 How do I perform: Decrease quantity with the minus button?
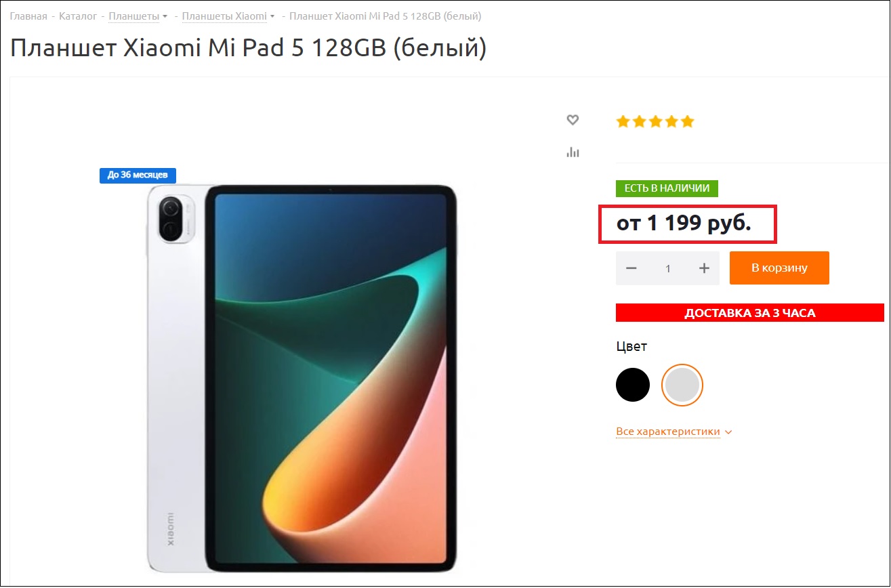point(631,268)
